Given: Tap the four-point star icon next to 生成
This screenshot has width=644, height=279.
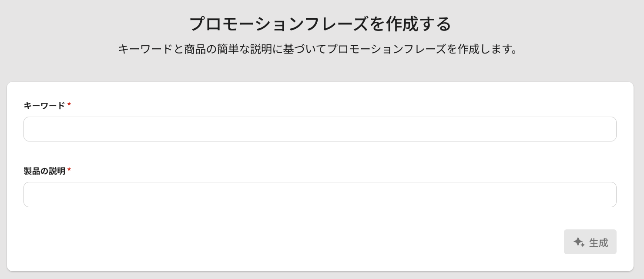Looking at the screenshot, I should tap(579, 242).
